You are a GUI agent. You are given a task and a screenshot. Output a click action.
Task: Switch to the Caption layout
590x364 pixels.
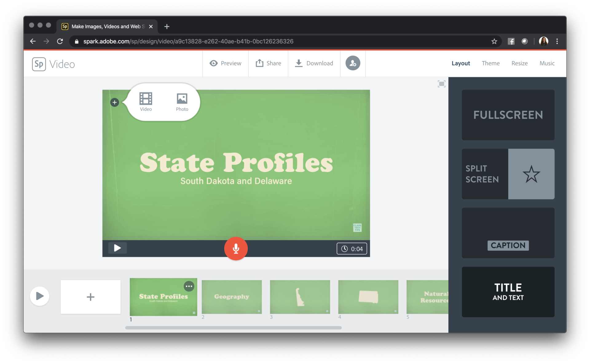click(508, 233)
